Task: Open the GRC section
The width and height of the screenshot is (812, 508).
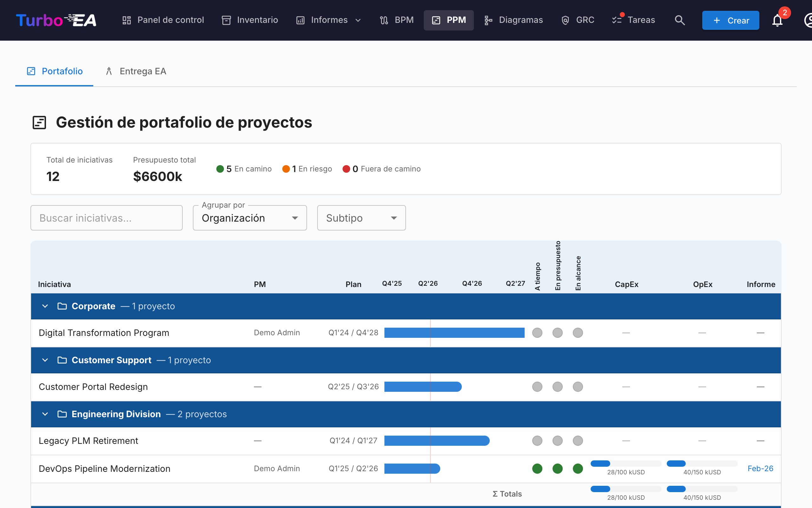Action: pos(578,20)
